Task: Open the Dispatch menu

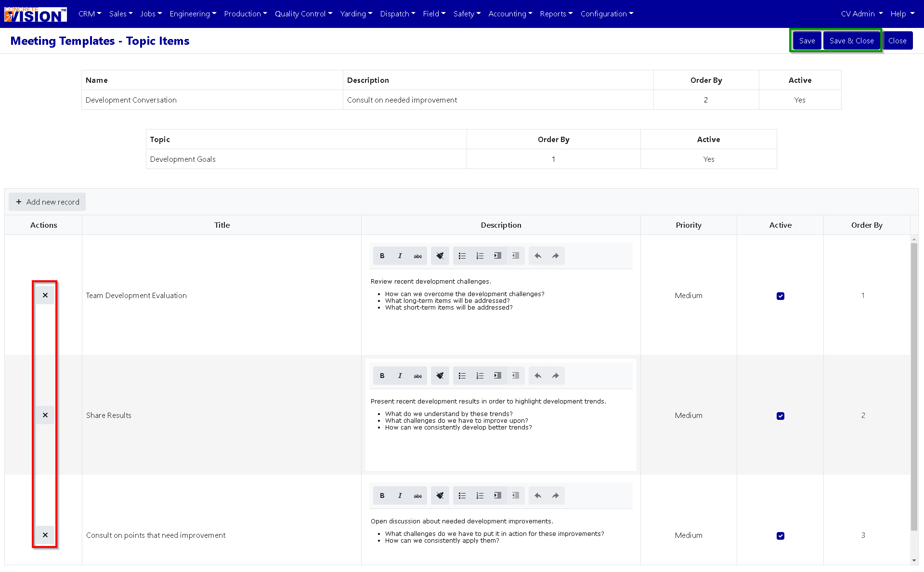Action: 398,13
